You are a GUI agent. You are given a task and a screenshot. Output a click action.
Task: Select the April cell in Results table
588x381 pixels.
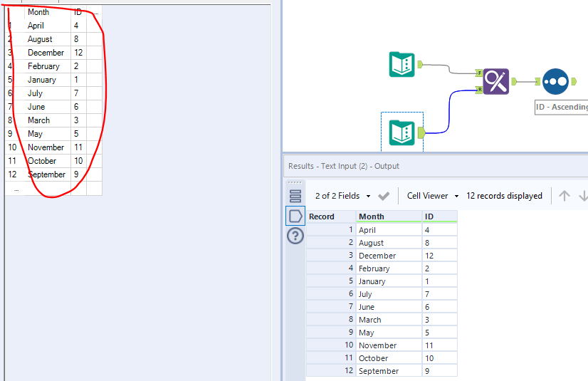point(389,230)
